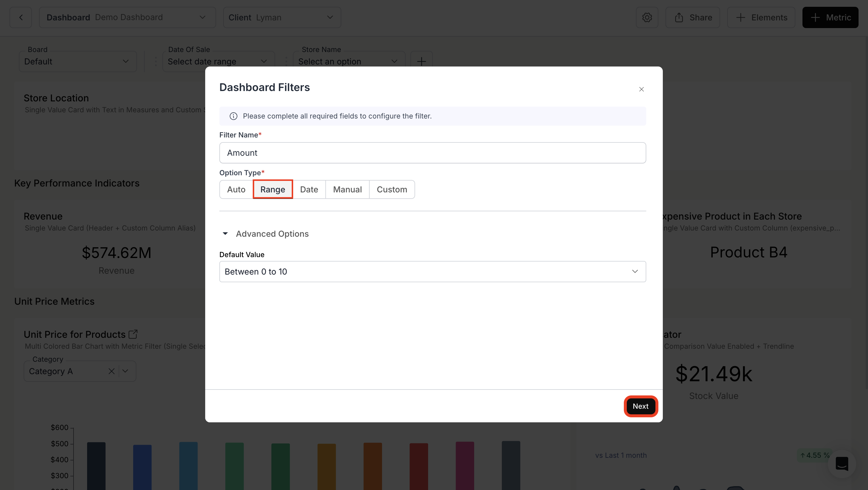Viewport: 868px width, 490px height.
Task: Select the Manual option type
Action: point(347,189)
